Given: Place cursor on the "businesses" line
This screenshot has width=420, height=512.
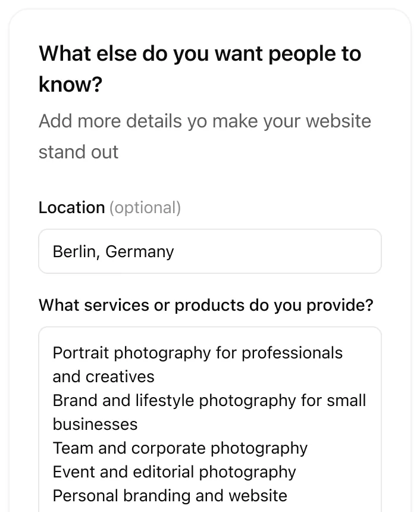Looking at the screenshot, I should (x=95, y=424).
